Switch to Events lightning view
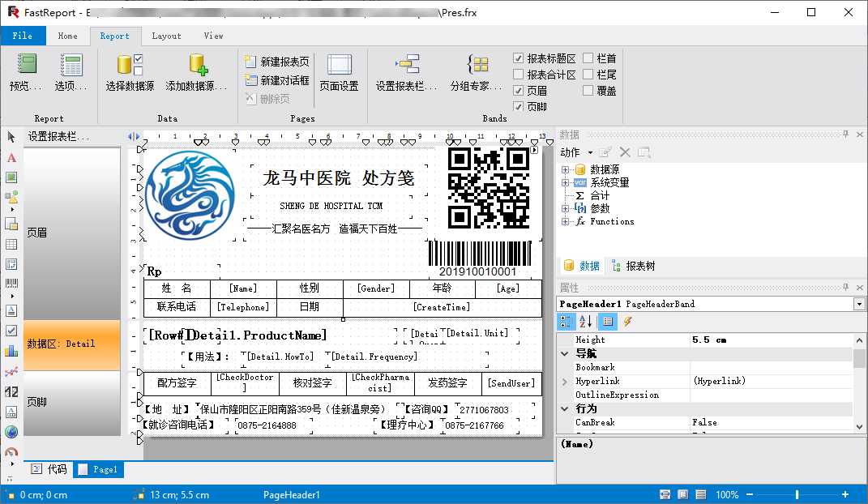The image size is (868, 504). tap(628, 322)
